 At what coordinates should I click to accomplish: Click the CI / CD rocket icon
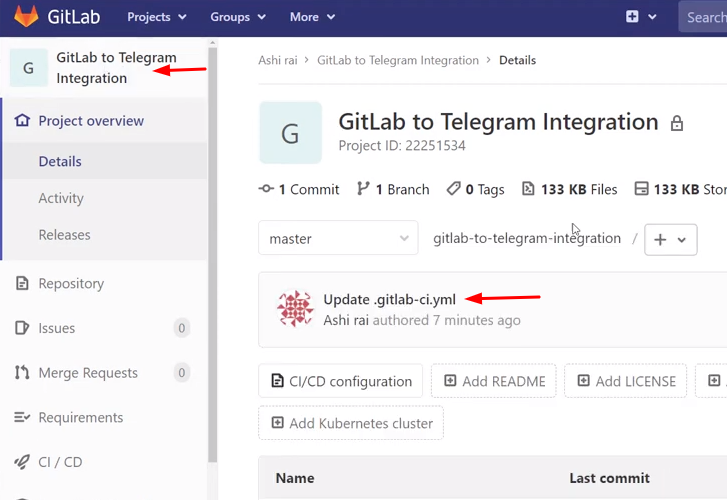point(22,462)
